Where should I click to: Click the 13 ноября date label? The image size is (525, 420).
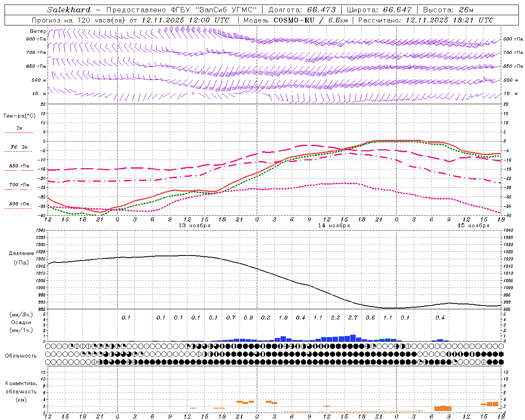194,226
